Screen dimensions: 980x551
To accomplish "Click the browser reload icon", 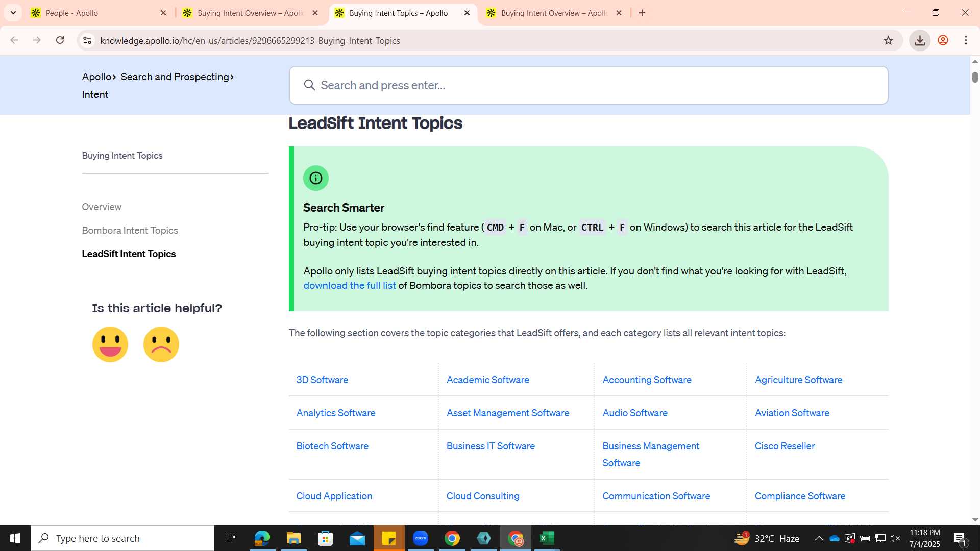I will coord(60,40).
